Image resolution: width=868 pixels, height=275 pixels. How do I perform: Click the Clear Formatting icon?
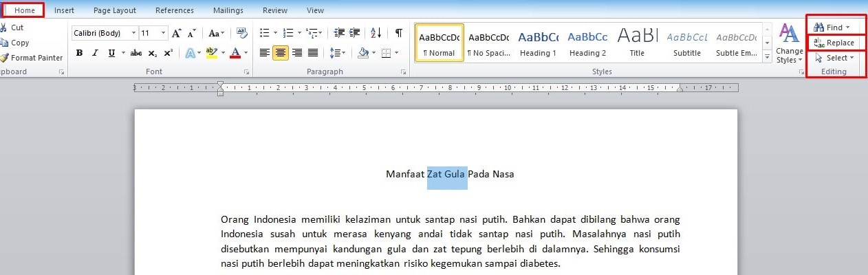coord(241,33)
